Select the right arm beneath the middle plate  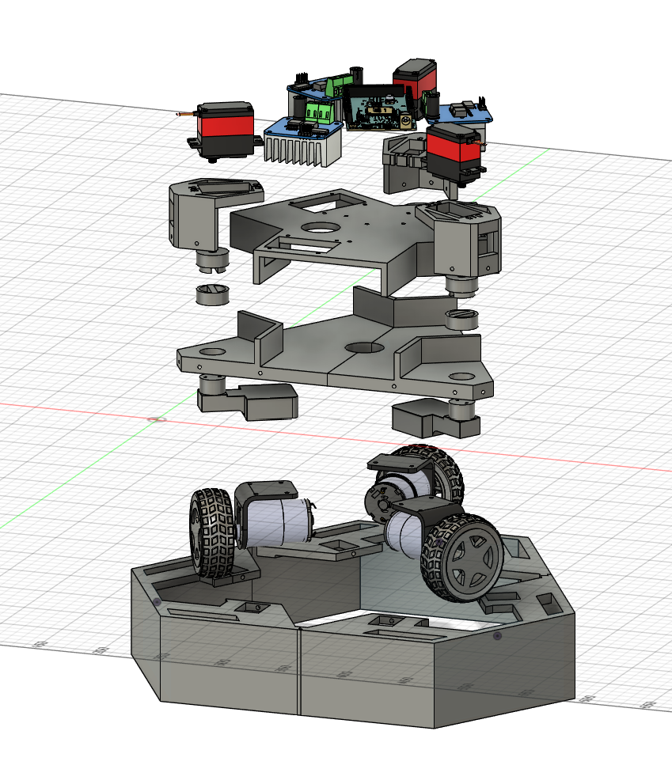(430, 417)
